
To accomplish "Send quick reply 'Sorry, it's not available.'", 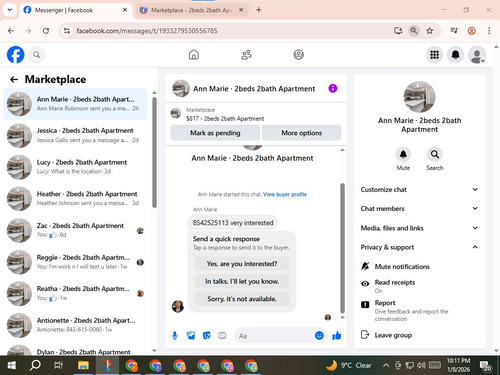I will point(242,299).
